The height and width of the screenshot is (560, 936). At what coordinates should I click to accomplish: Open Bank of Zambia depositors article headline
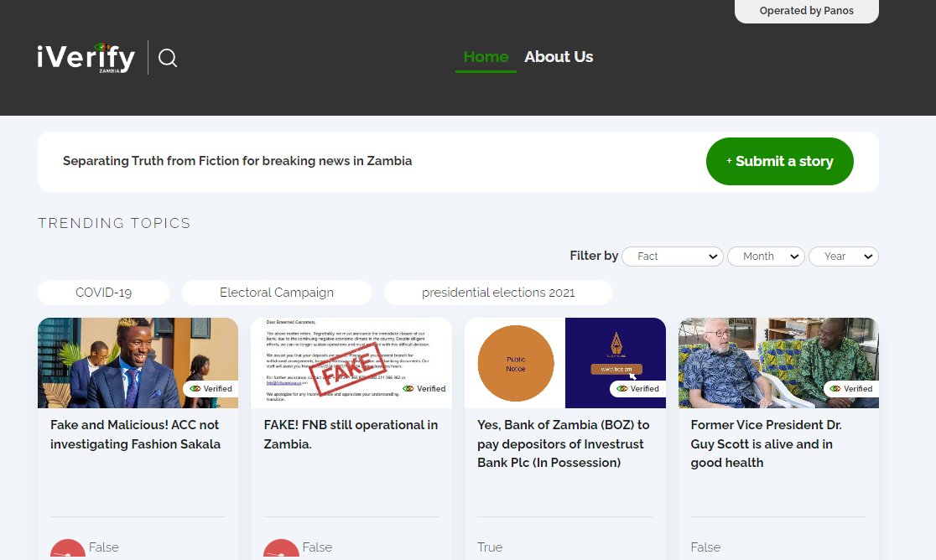(564, 443)
